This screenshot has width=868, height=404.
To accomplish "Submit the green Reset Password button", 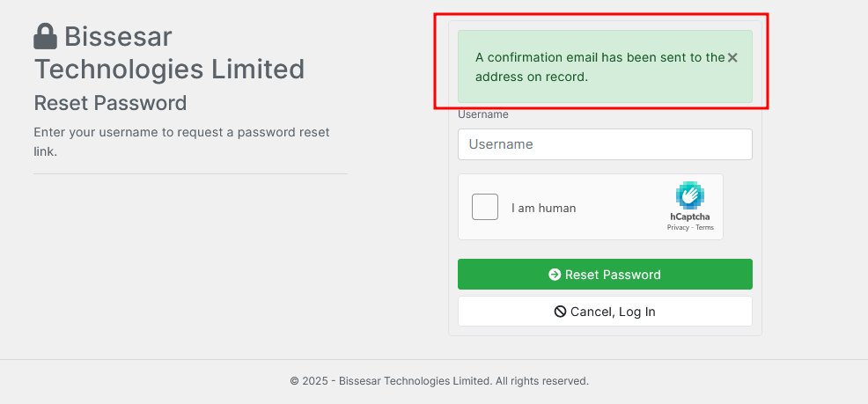I will 605,274.
